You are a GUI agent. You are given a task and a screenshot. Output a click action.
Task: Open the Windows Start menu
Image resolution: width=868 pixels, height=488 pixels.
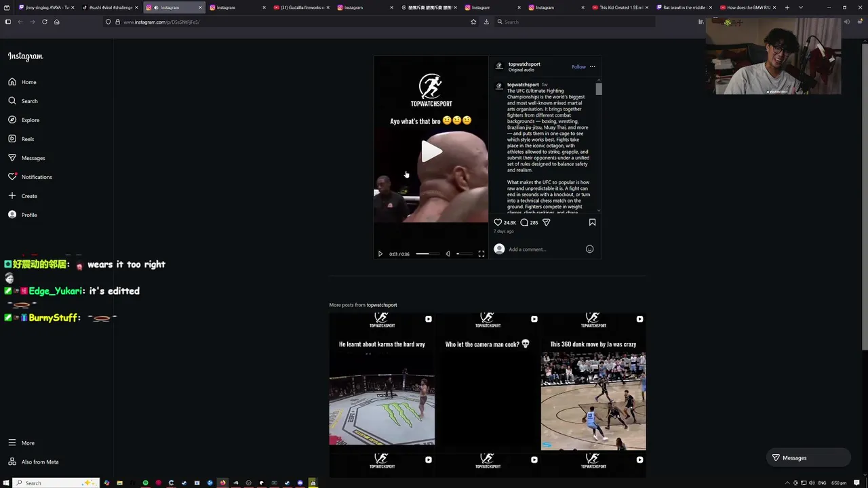click(x=5, y=483)
